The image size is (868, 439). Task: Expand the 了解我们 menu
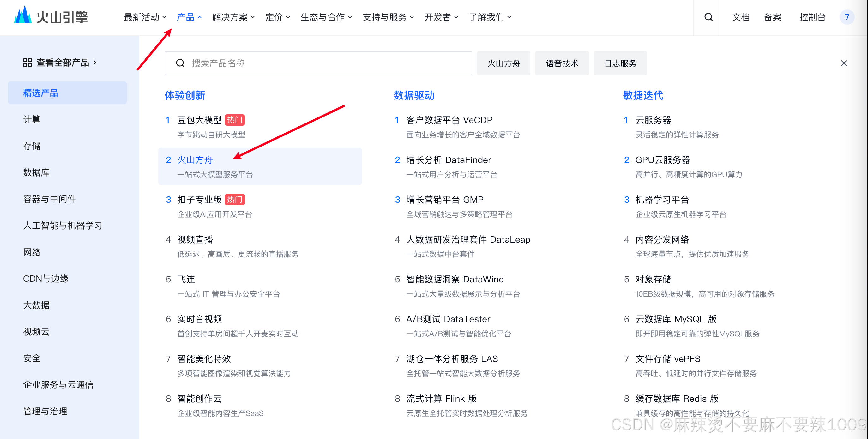(x=490, y=17)
